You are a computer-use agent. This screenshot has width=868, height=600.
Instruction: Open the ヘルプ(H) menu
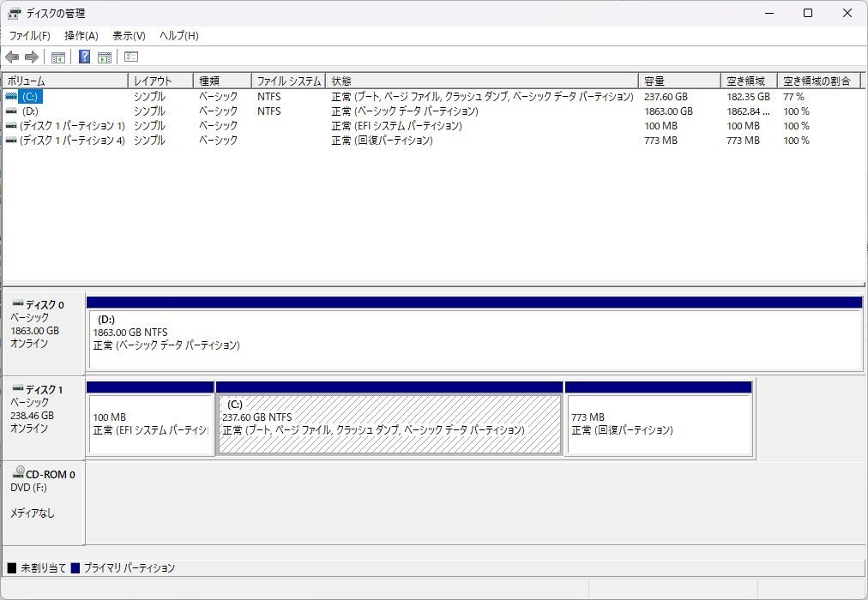coord(178,36)
